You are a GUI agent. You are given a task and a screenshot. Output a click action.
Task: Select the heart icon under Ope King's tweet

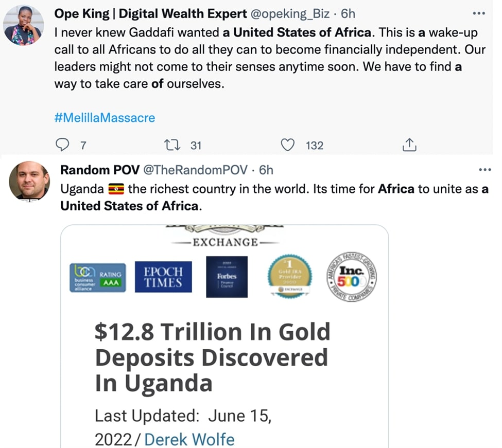pos(288,146)
